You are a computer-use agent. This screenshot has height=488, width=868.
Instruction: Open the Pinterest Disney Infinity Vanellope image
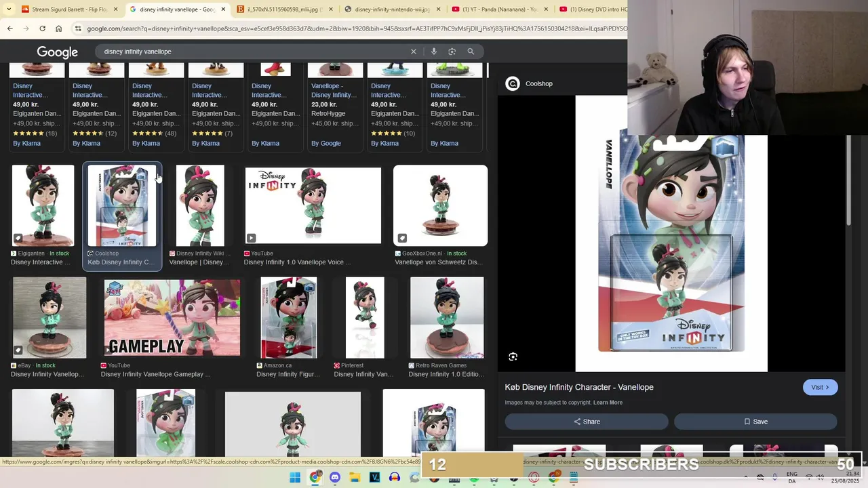coord(365,317)
